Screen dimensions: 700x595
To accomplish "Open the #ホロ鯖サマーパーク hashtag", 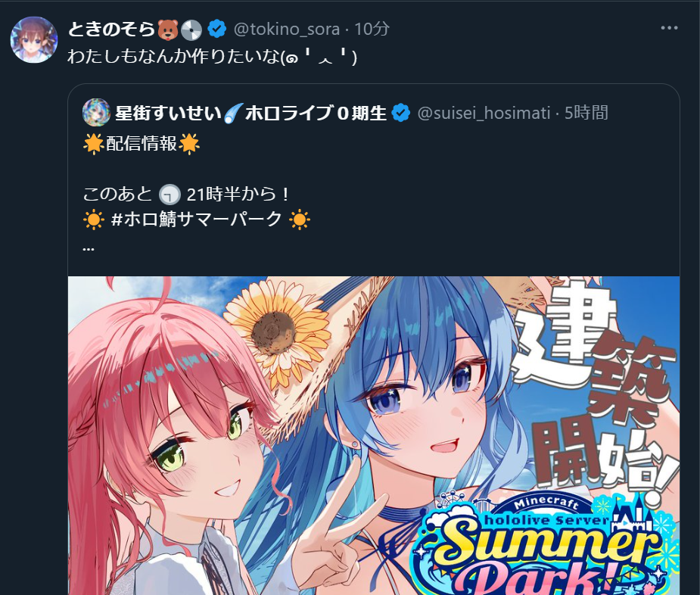I will (197, 220).
